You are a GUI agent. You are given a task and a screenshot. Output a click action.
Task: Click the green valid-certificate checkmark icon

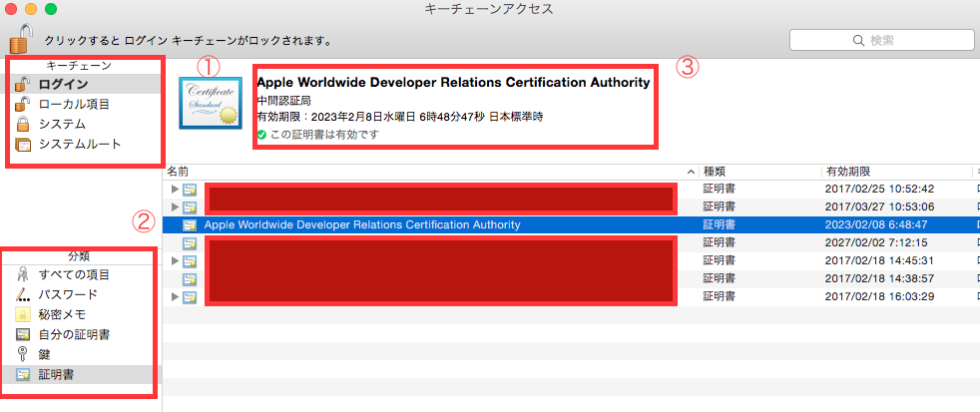(x=261, y=135)
